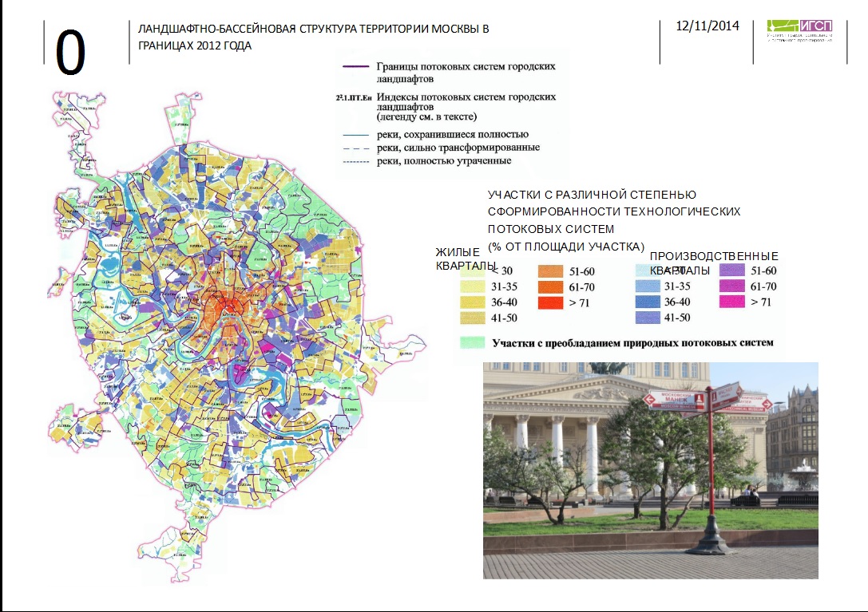Viewport: 868px width, 612px height.
Task: Select legend text 'Границы потоковых систем городских ландшафтов'
Action: [466, 72]
